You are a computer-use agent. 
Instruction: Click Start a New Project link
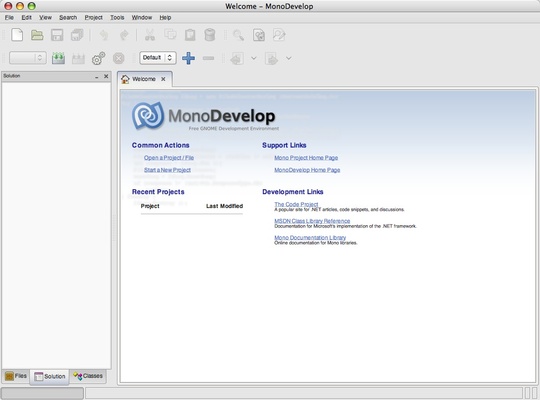pyautogui.click(x=167, y=170)
